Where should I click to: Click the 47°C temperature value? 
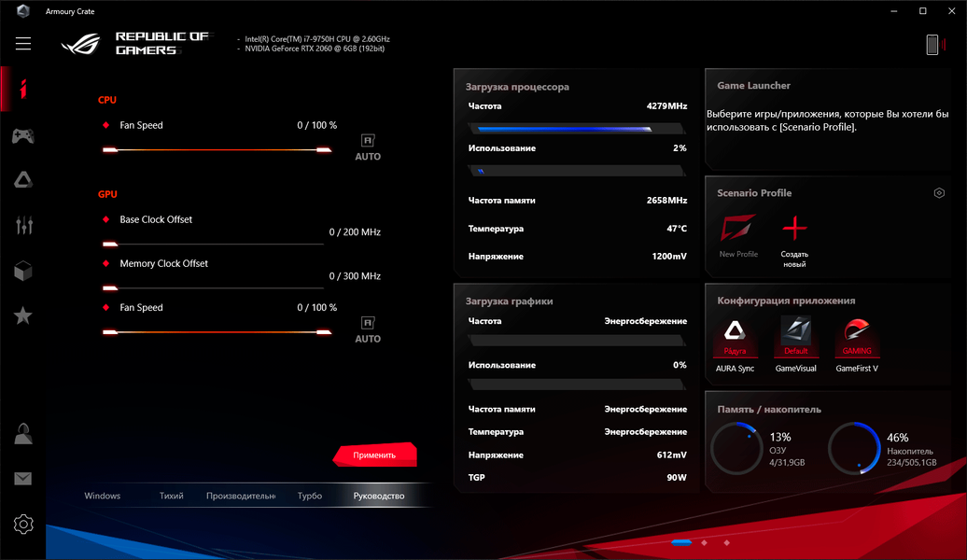677,228
